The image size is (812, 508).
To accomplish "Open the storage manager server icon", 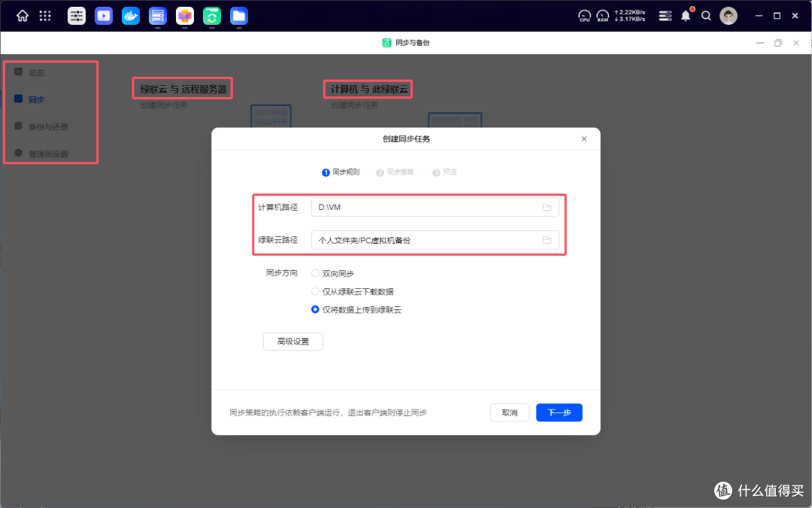I will pyautogui.click(x=157, y=16).
